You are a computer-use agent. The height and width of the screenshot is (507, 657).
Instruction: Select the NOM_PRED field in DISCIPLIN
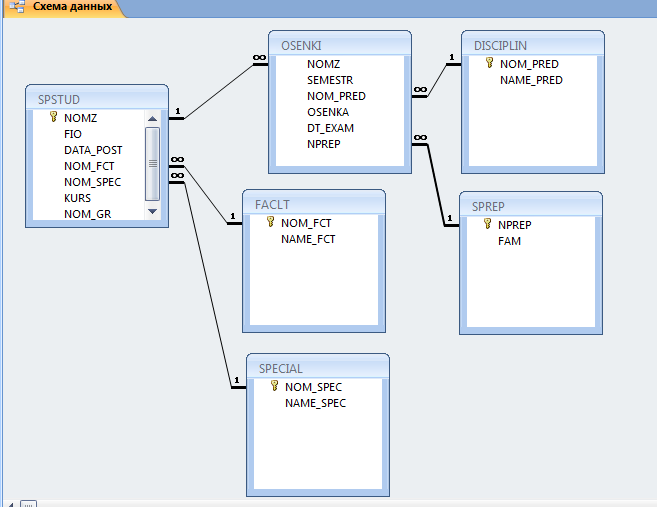point(529,64)
